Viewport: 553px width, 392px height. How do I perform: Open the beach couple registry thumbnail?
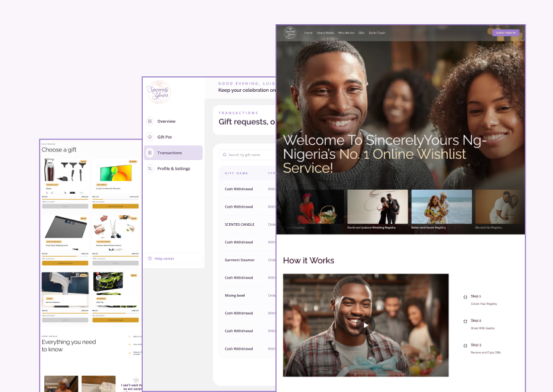click(x=442, y=206)
